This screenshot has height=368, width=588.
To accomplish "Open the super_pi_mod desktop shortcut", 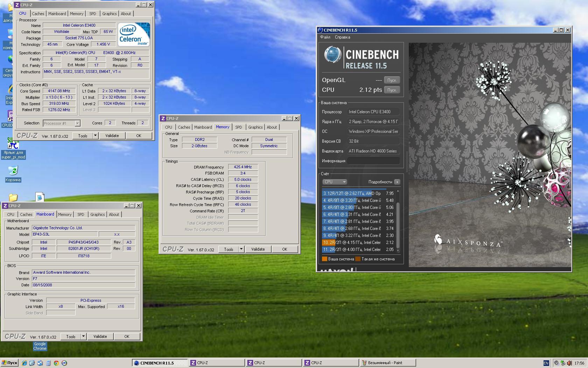I will [13, 149].
